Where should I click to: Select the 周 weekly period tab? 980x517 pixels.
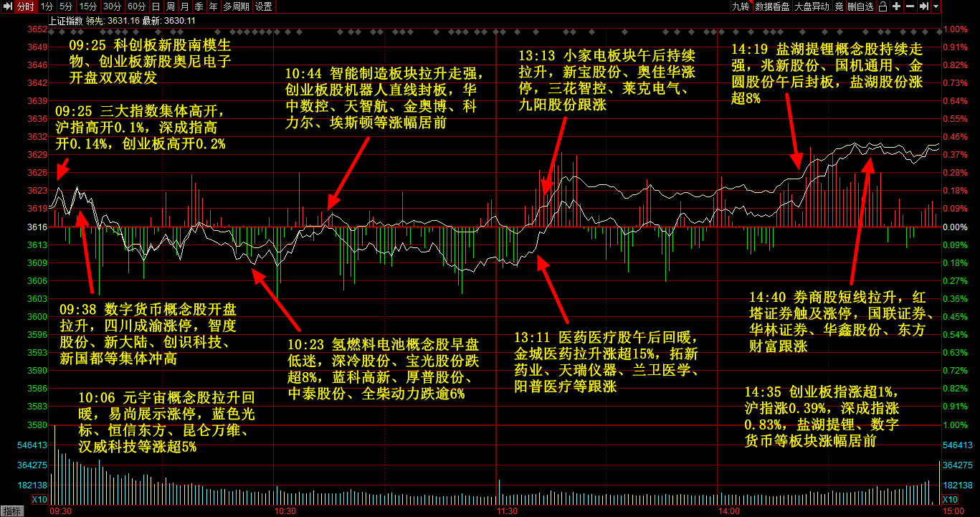[x=171, y=6]
